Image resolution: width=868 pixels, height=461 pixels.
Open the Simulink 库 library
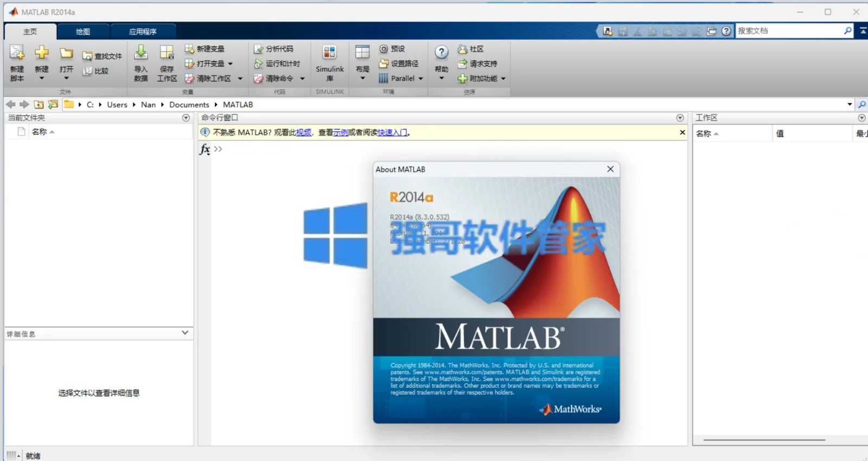tap(330, 63)
